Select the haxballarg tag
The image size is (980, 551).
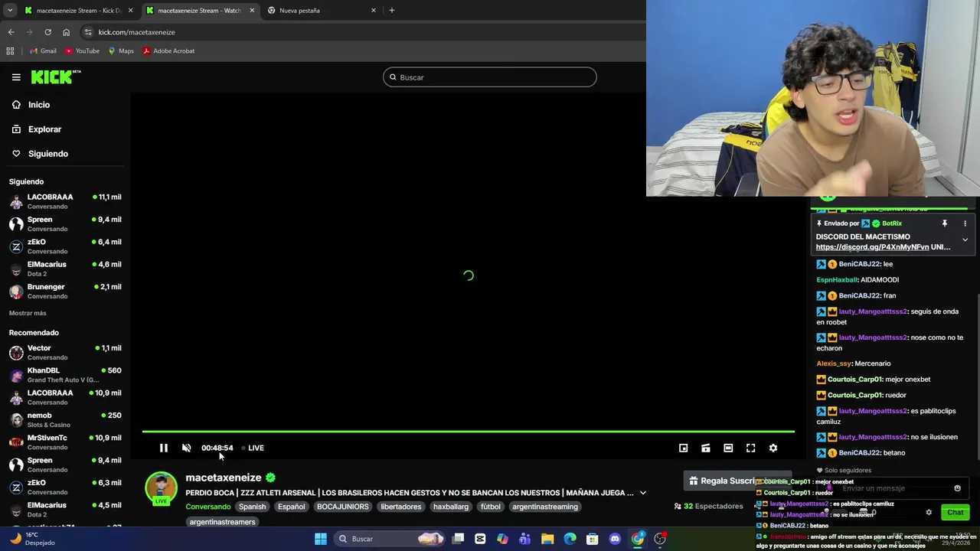pyautogui.click(x=451, y=507)
